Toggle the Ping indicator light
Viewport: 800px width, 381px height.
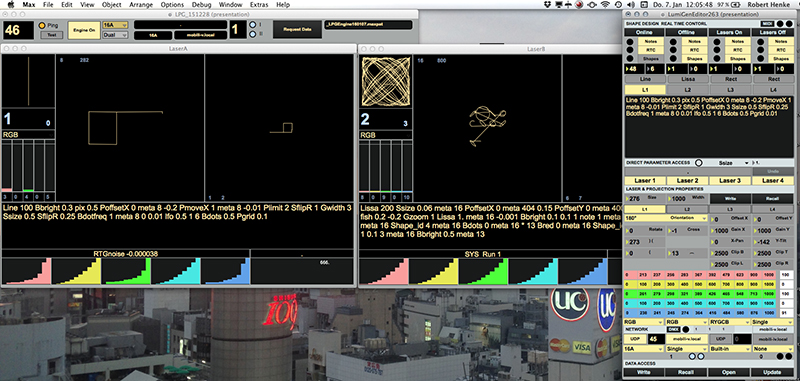pos(42,26)
